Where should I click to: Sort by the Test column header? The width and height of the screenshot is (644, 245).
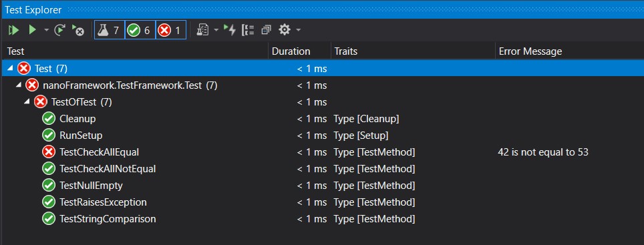point(135,51)
